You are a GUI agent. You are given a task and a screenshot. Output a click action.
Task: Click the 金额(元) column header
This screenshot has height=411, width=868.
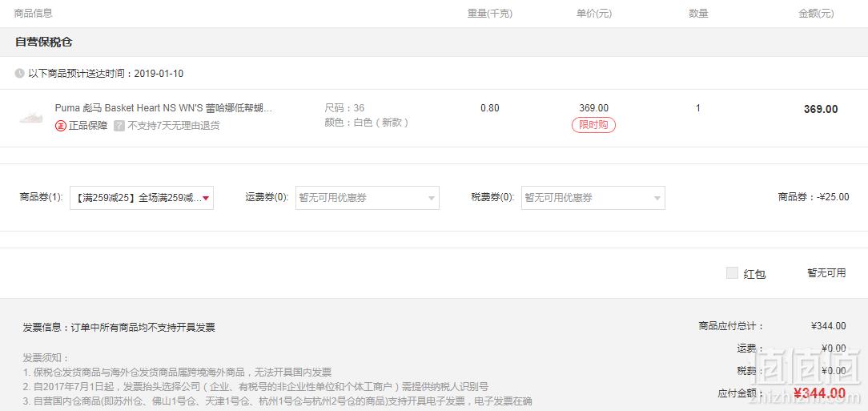click(816, 14)
